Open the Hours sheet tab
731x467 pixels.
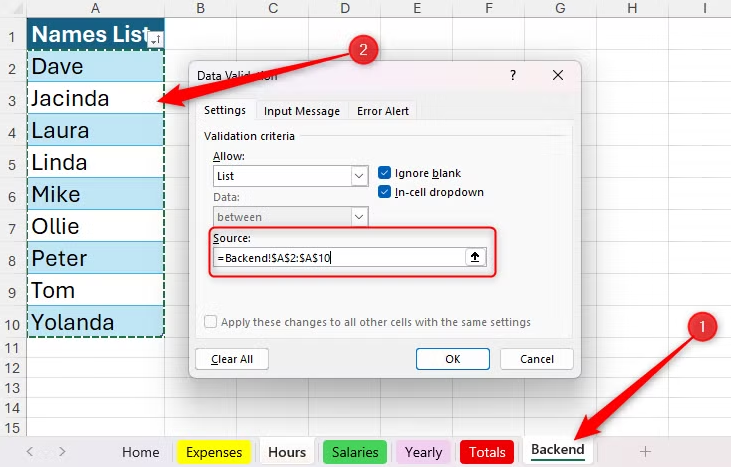point(287,452)
